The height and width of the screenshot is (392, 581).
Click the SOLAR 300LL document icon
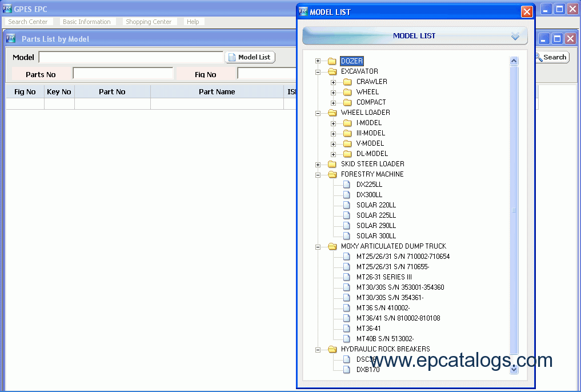[x=347, y=236]
